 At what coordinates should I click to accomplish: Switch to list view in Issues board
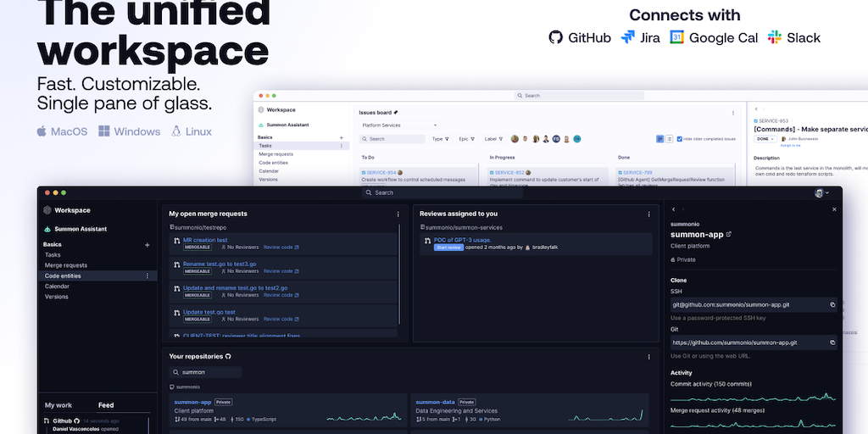669,139
